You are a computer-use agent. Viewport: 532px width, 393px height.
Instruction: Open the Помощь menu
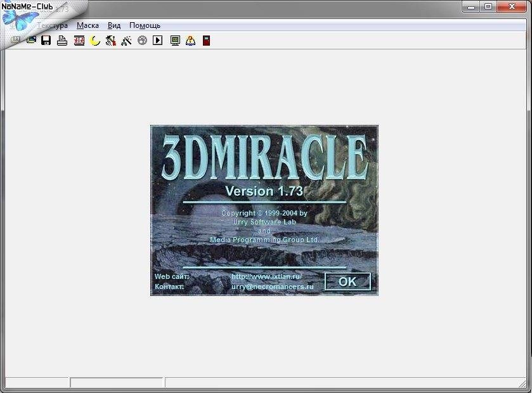coord(145,25)
